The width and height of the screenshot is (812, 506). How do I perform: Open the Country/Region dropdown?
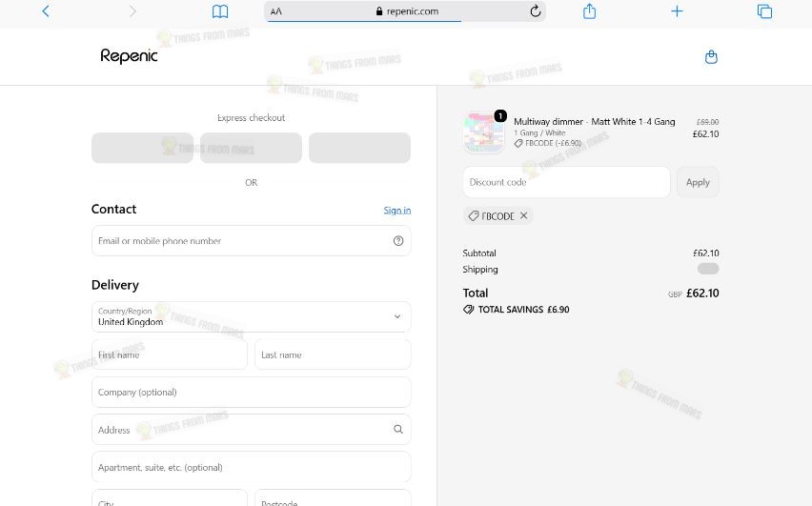252,317
